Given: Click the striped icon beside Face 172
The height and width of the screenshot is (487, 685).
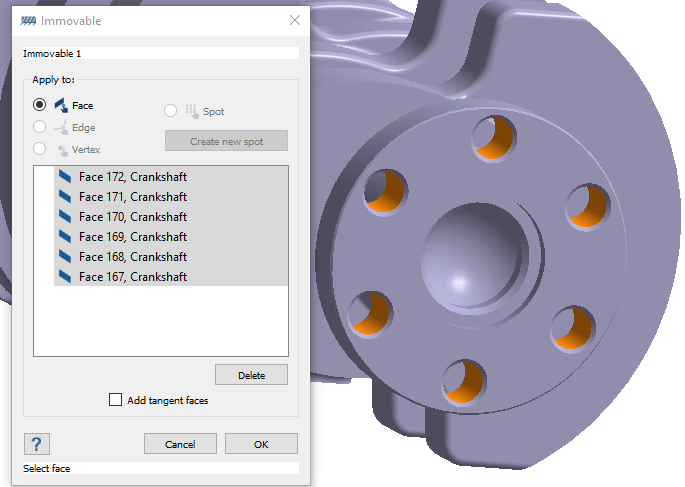Looking at the screenshot, I should click(65, 176).
